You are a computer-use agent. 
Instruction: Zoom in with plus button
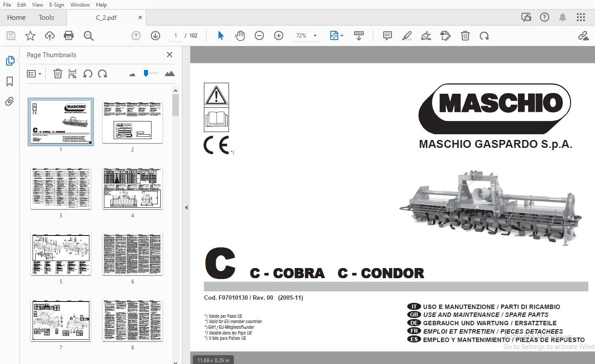[279, 36]
